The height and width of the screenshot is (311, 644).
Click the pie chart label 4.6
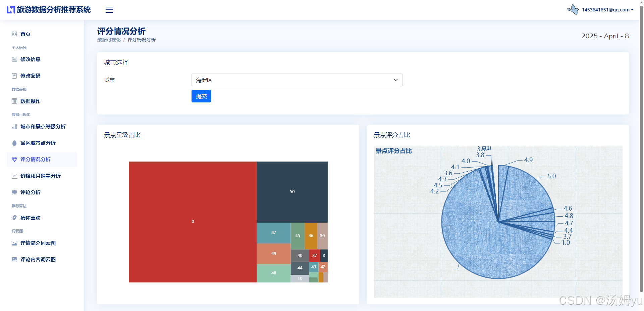point(568,208)
